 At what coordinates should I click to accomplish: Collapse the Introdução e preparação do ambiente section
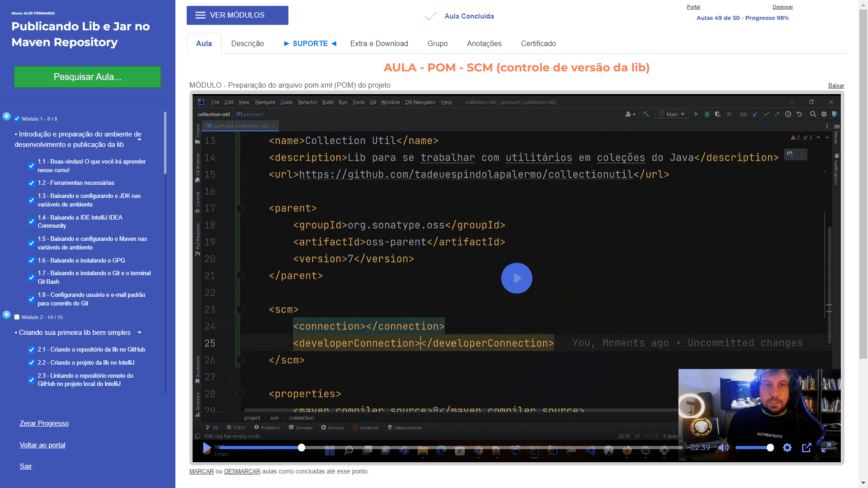tap(139, 140)
